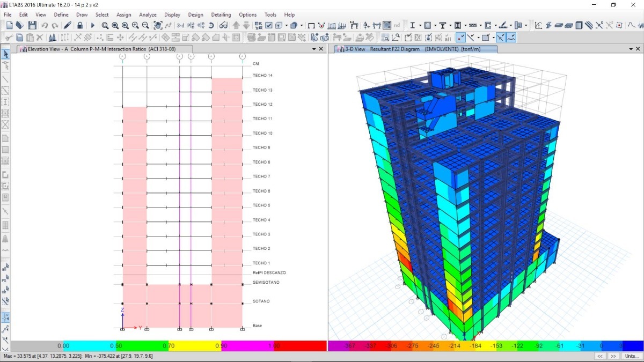Toggle the snap to points button
The height and width of the screenshot is (362, 644).
click(x=460, y=37)
